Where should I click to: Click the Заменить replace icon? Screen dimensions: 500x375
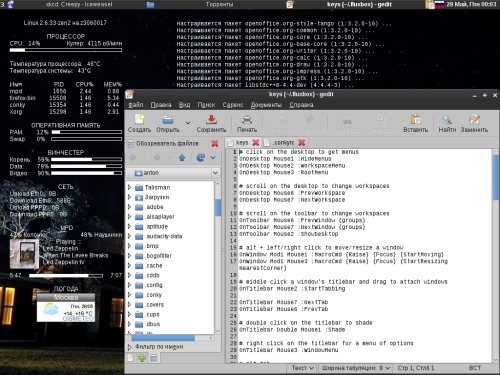[474, 120]
